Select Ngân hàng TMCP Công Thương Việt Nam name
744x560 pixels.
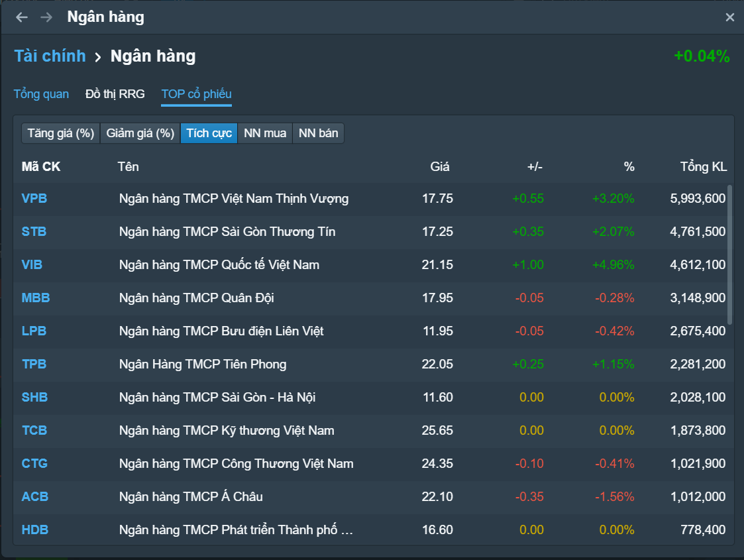coord(237,464)
